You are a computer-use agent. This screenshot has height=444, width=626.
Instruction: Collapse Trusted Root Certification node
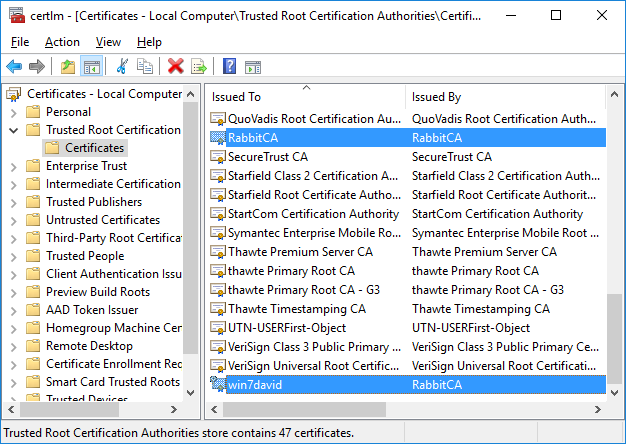pyautogui.click(x=14, y=130)
